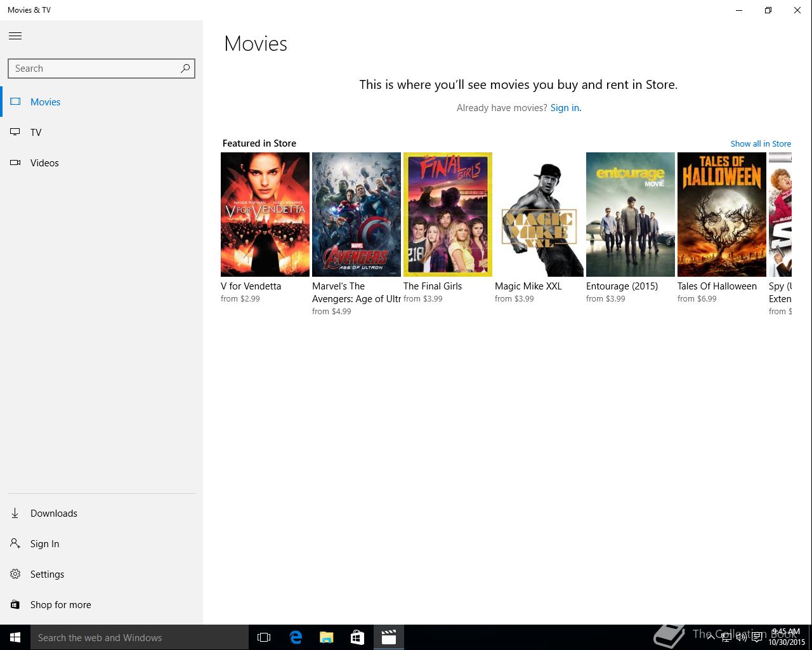812x650 pixels.
Task: Open the Downloads page
Action: click(x=101, y=513)
